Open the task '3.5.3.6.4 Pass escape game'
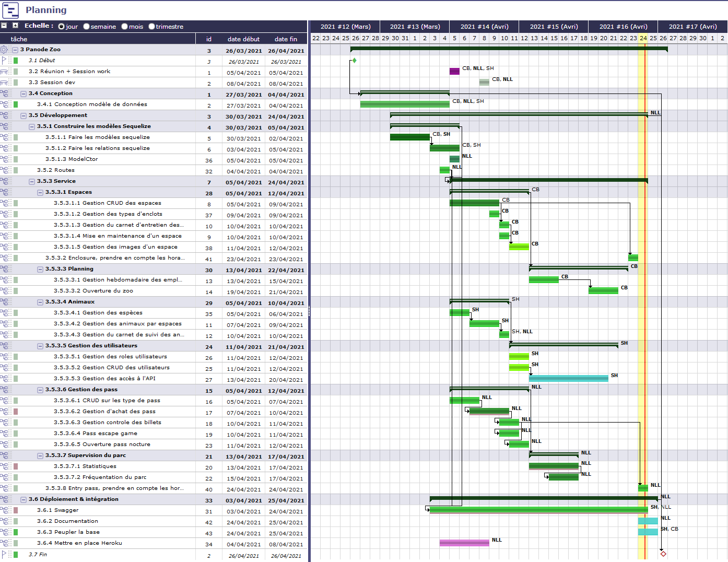Viewport: 728px width, 562px height. 96,434
